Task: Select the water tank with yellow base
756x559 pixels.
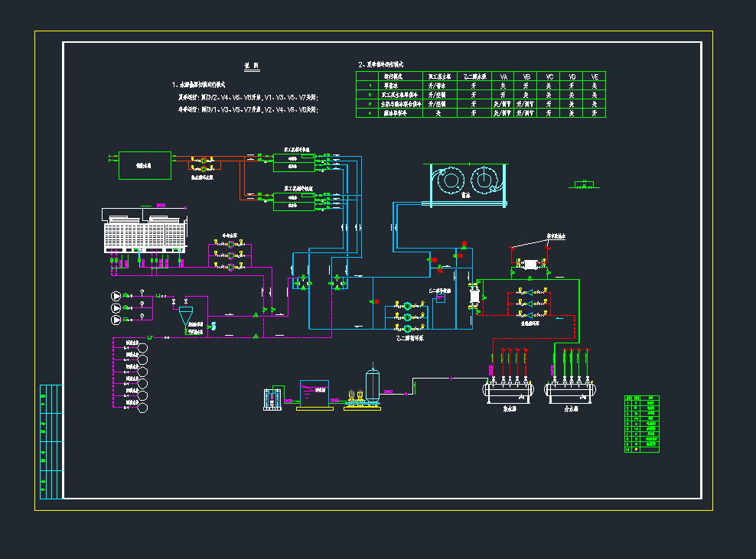Action: (314, 394)
